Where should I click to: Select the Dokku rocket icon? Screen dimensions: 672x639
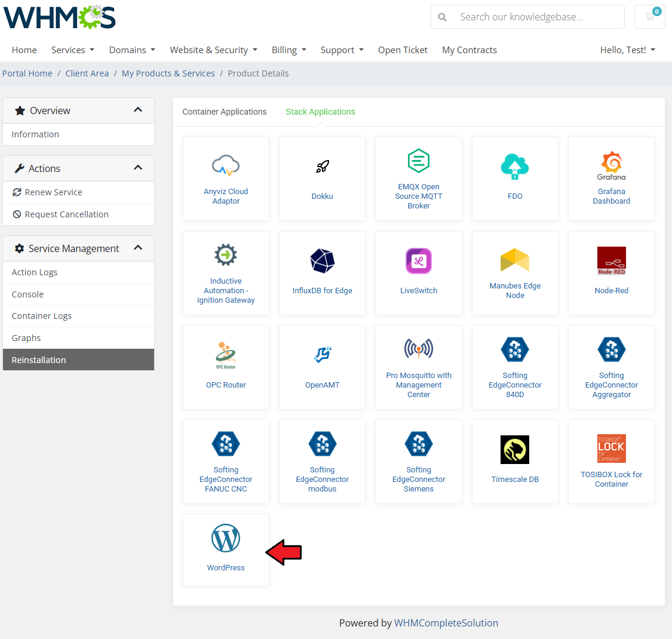[x=323, y=166]
